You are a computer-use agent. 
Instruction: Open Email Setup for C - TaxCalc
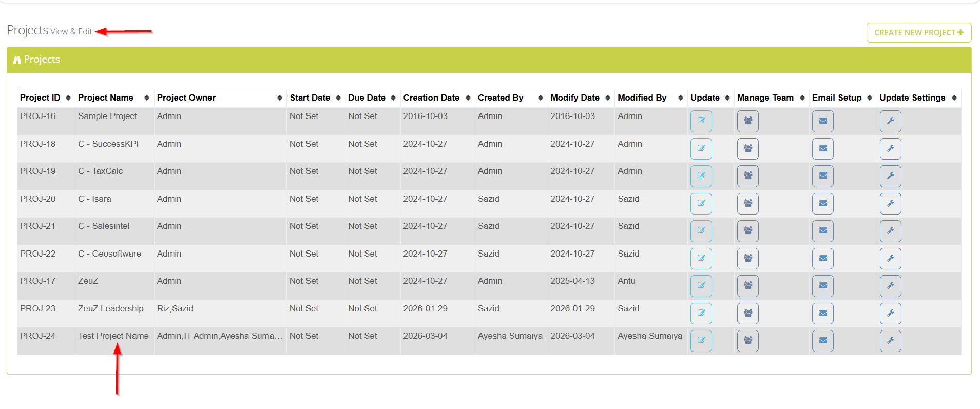[822, 176]
